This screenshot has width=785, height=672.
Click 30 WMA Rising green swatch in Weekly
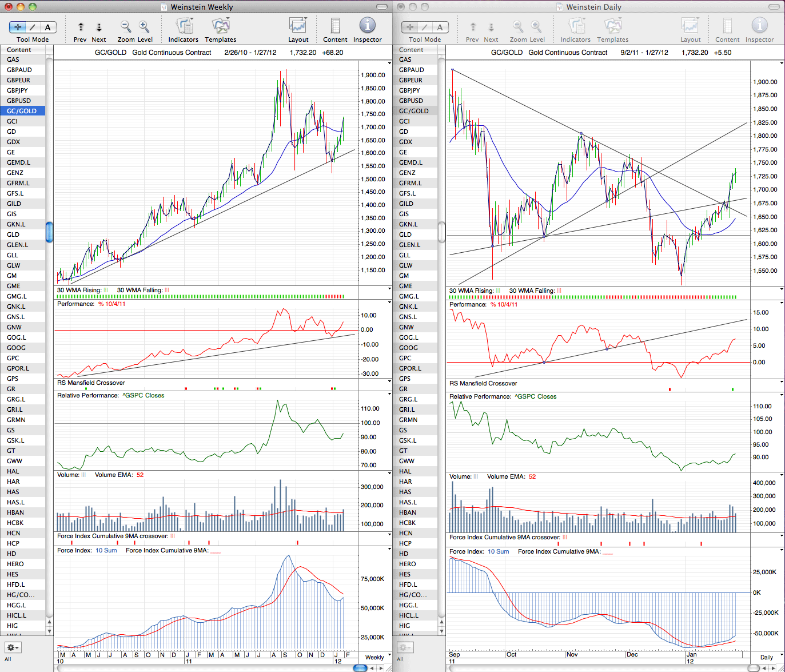click(106, 290)
